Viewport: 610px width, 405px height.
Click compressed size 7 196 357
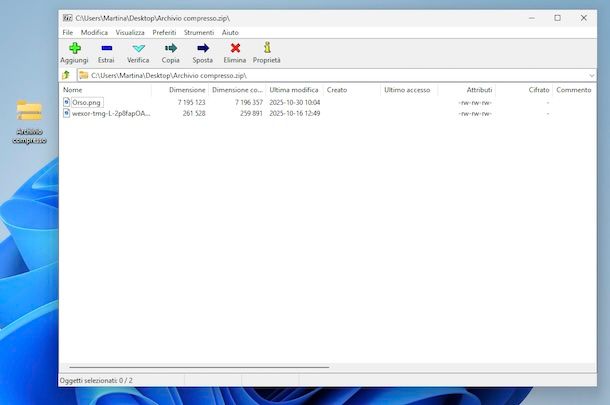249,102
